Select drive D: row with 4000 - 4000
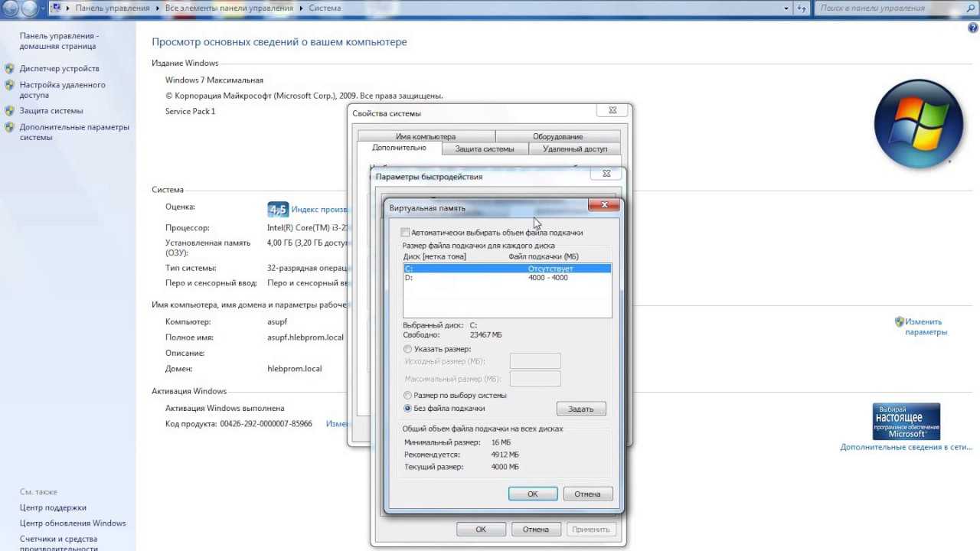980x551 pixels. coord(508,278)
